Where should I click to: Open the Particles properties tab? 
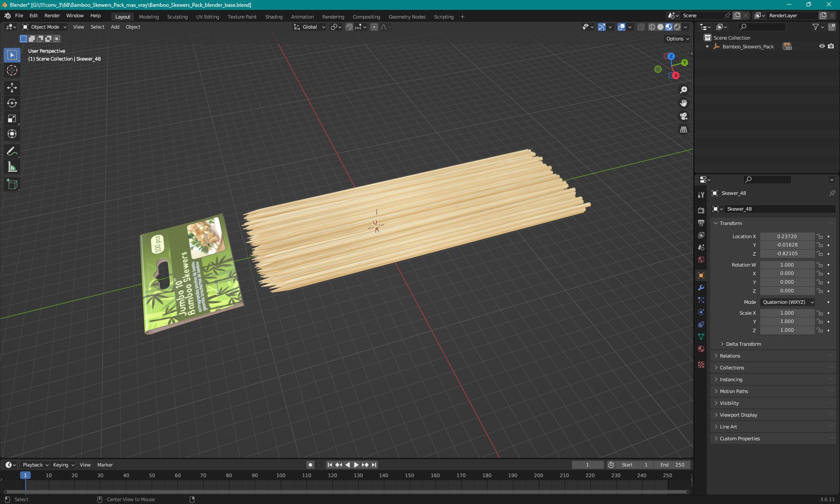point(701,300)
